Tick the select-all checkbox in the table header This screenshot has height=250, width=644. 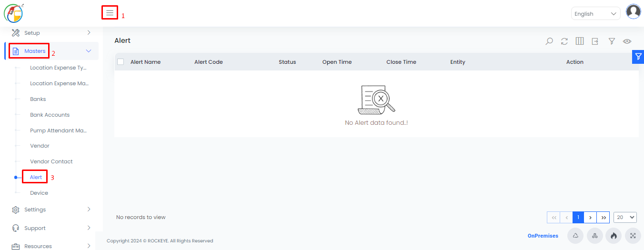click(x=121, y=62)
